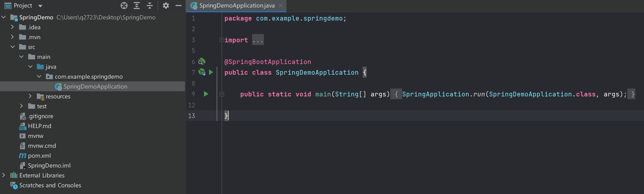Click the green run arrow beside main method
The height and width of the screenshot is (194, 644).
click(206, 94)
